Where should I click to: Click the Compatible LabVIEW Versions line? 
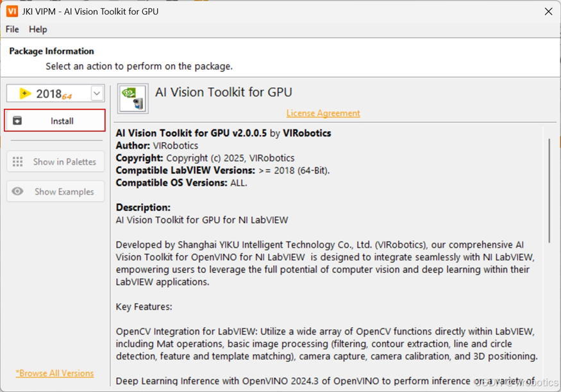222,170
